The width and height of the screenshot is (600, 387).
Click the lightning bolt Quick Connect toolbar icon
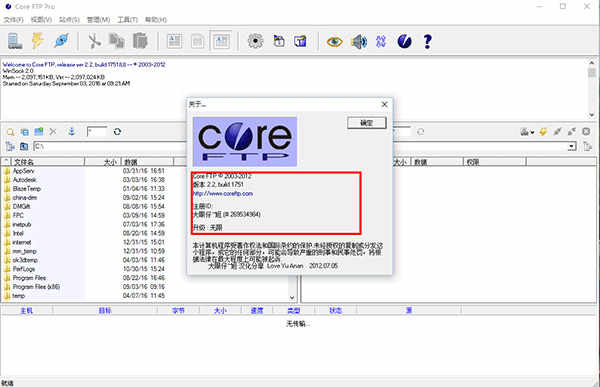tap(38, 41)
